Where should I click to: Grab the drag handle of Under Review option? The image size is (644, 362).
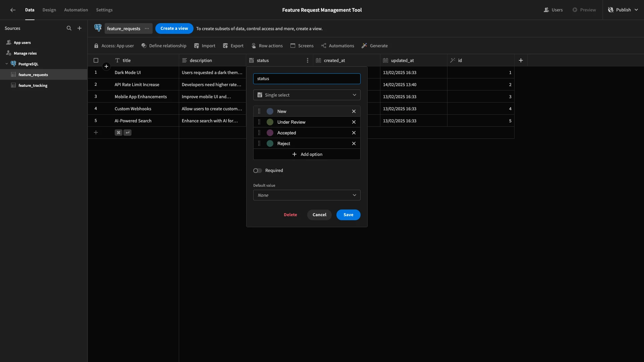[259, 122]
